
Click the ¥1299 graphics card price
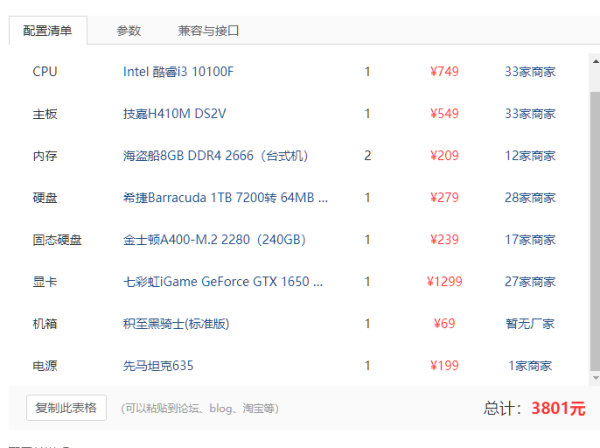(444, 282)
